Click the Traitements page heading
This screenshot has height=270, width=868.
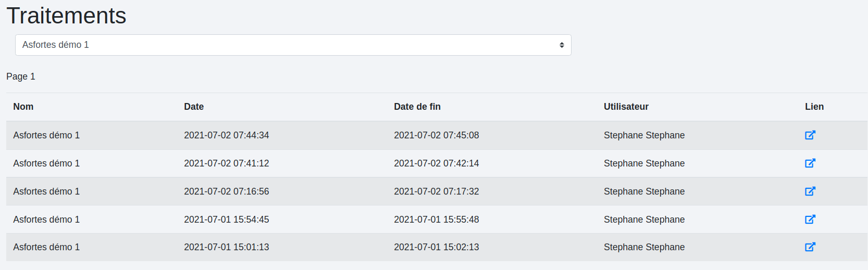click(66, 16)
